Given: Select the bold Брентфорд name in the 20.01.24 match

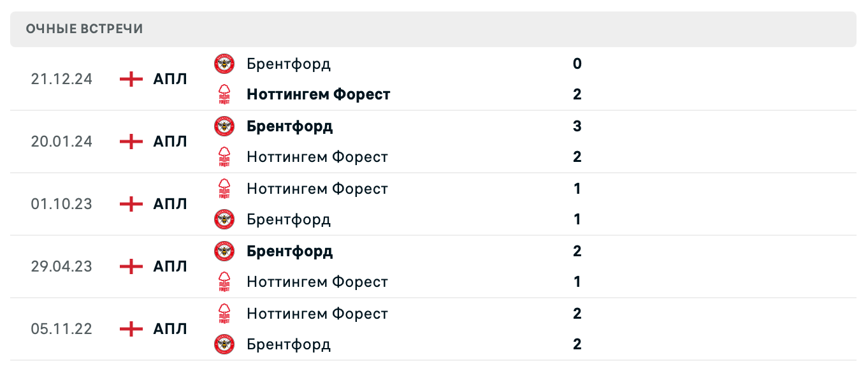Looking at the screenshot, I should (x=289, y=126).
